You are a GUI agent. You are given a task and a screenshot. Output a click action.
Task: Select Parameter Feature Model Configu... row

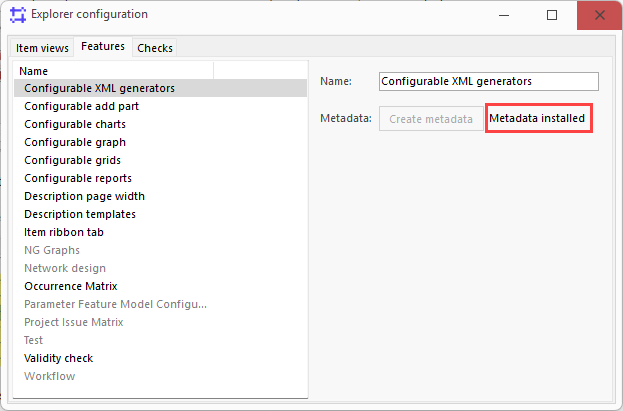[161, 304]
